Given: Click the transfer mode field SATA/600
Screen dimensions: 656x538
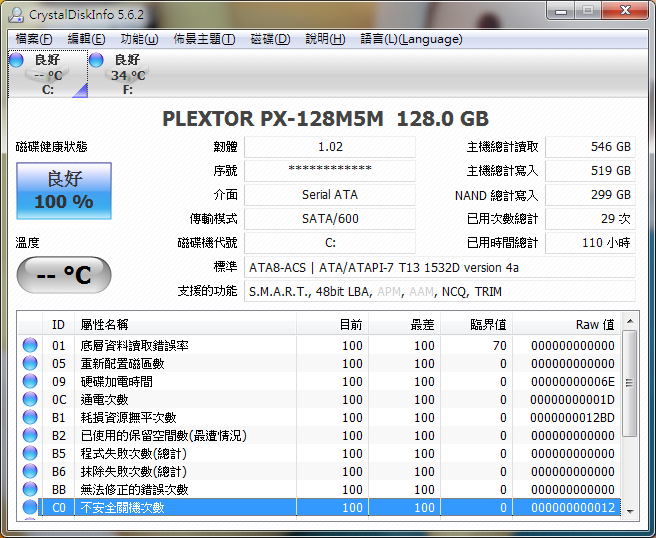Looking at the screenshot, I should (x=330, y=219).
